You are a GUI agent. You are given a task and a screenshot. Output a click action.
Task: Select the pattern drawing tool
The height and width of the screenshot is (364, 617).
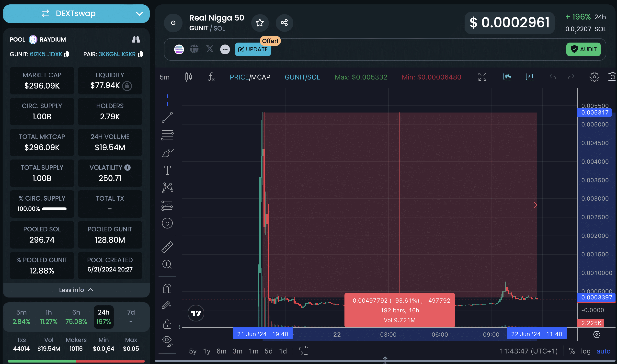pyautogui.click(x=168, y=188)
